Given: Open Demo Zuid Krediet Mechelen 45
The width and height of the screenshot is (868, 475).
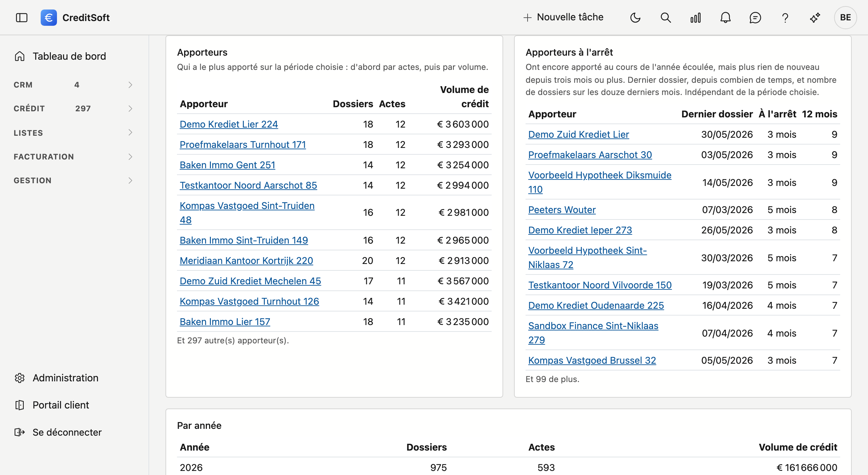Looking at the screenshot, I should (x=250, y=281).
